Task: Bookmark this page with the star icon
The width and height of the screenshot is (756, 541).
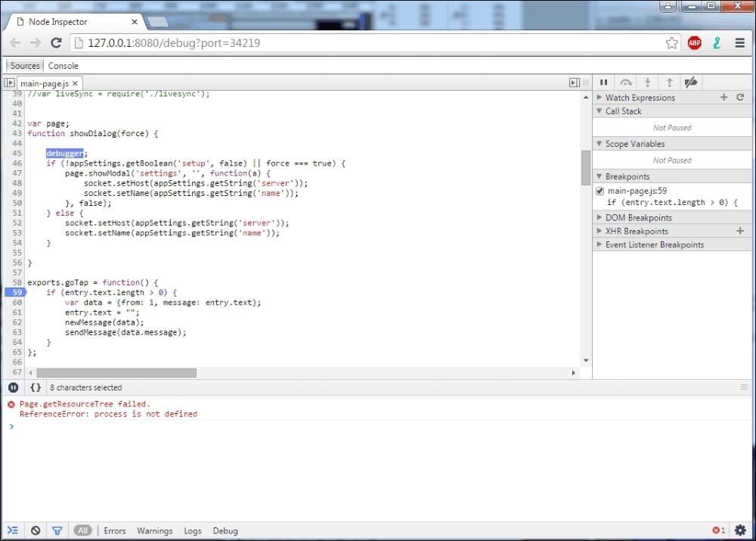Action: 671,43
